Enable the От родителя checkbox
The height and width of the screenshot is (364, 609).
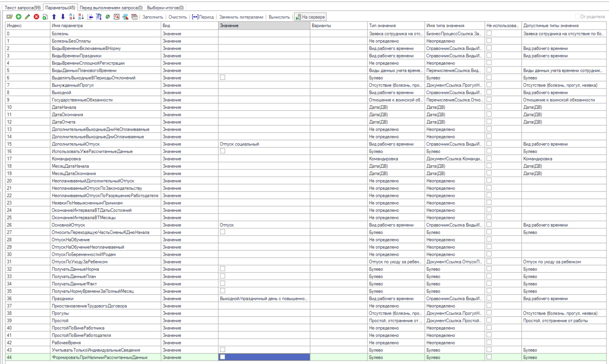[x=577, y=17]
